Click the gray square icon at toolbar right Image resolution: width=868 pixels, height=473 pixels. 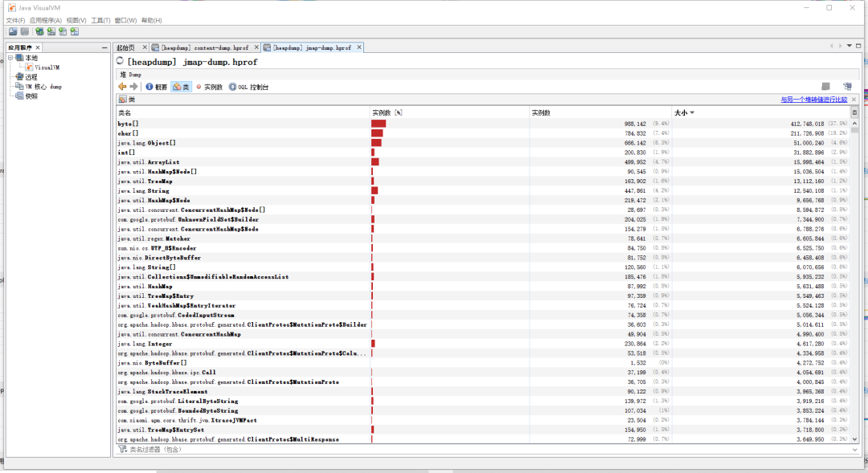click(x=825, y=86)
